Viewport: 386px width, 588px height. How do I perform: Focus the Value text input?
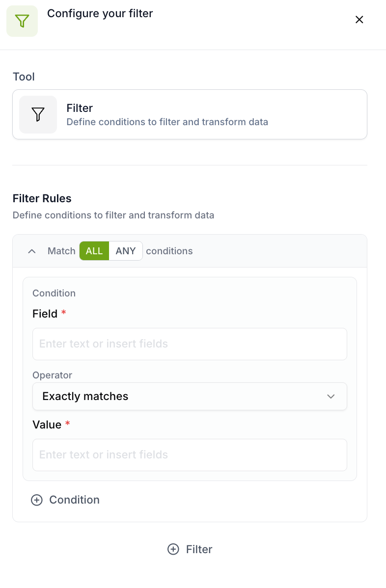point(190,454)
